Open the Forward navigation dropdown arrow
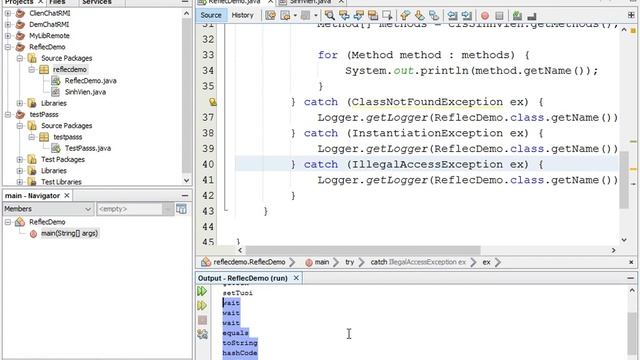 click(316, 16)
